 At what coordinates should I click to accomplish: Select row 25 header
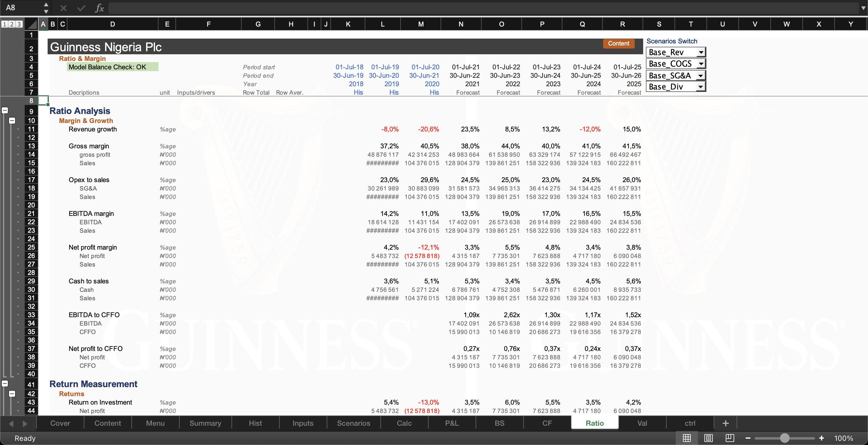click(31, 247)
